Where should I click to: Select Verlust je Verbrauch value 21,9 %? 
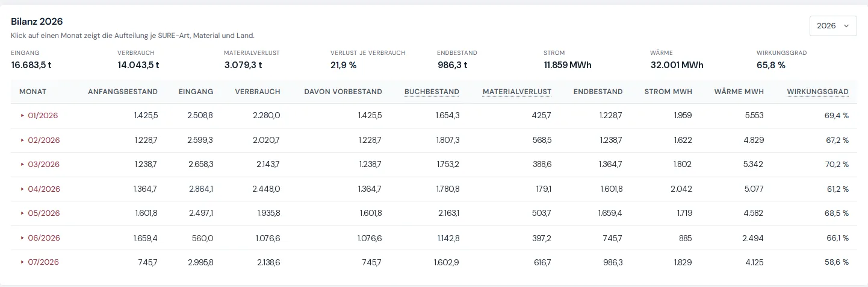click(344, 65)
